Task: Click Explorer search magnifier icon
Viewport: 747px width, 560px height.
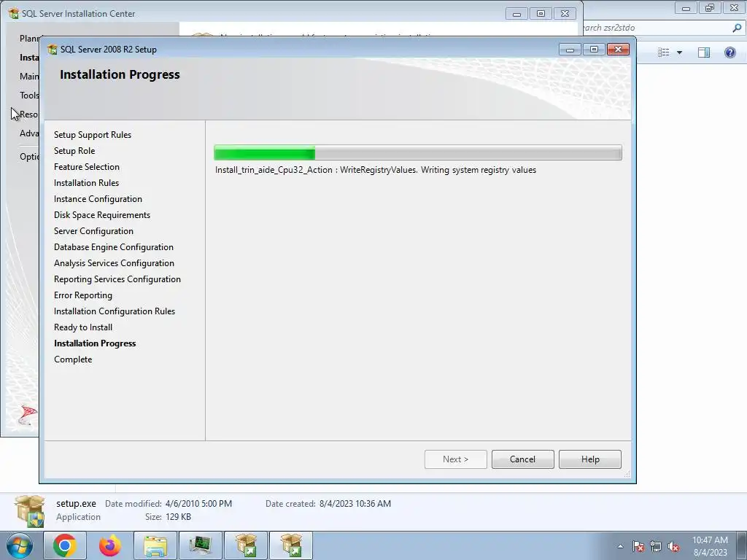Action: [x=737, y=28]
